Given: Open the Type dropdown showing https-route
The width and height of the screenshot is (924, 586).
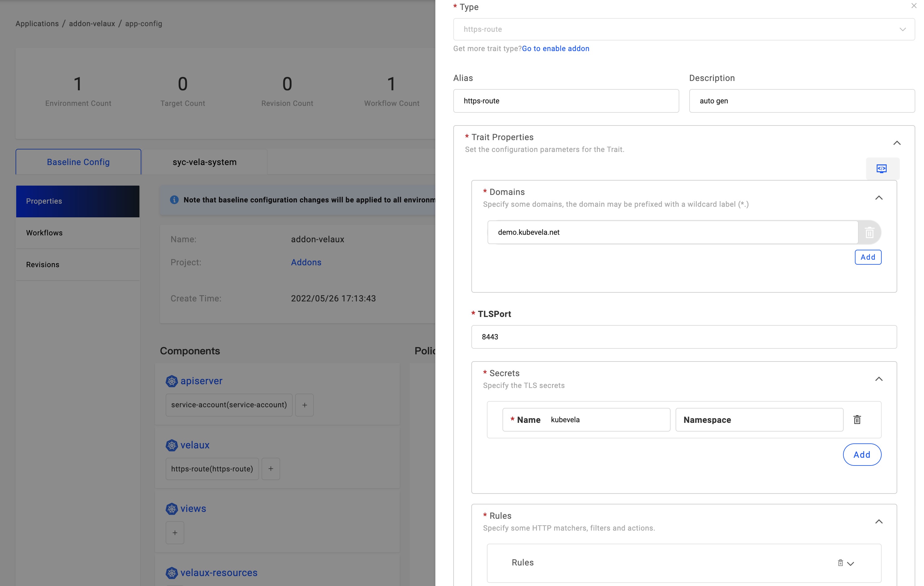Looking at the screenshot, I should [x=683, y=29].
